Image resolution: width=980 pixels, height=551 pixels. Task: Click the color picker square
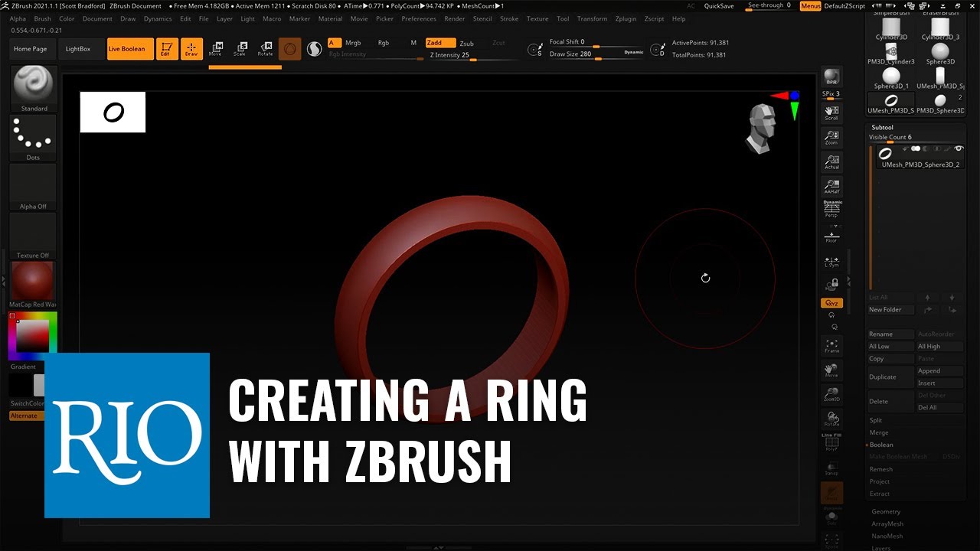pyautogui.click(x=33, y=335)
